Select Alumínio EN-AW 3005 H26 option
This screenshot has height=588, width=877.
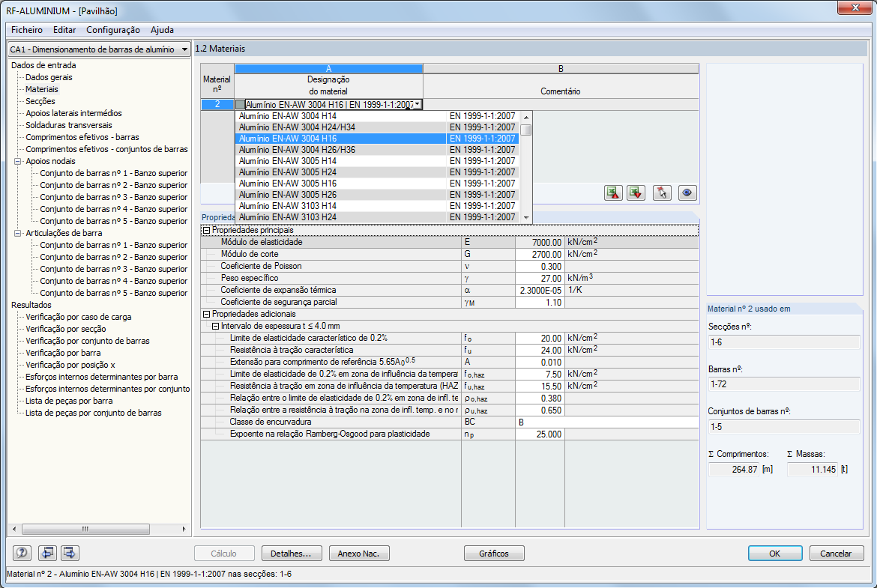pyautogui.click(x=378, y=195)
